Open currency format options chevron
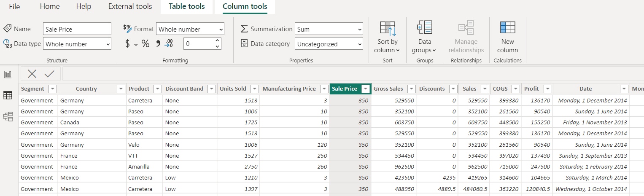This screenshot has height=196, width=644. pyautogui.click(x=136, y=44)
